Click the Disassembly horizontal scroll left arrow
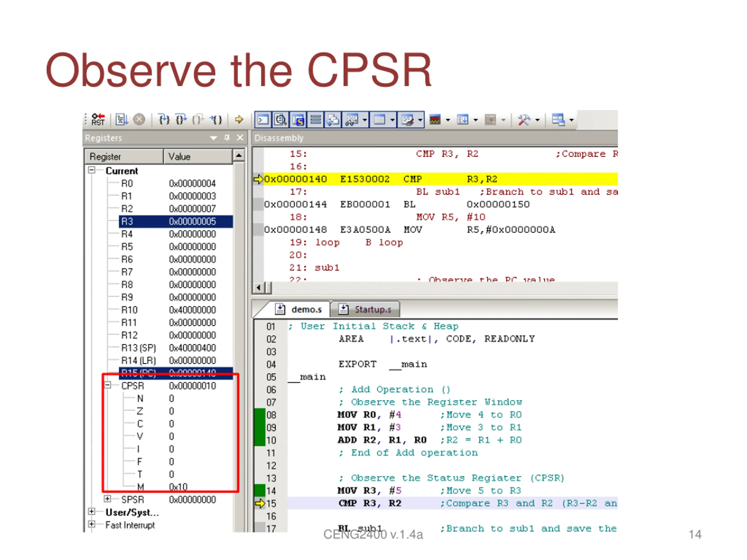Image resolution: width=747 pixels, height=560 pixels. [259, 288]
